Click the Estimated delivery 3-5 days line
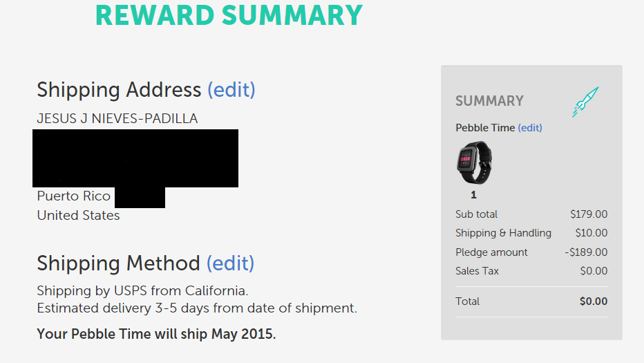The image size is (644, 363). pyautogui.click(x=197, y=308)
